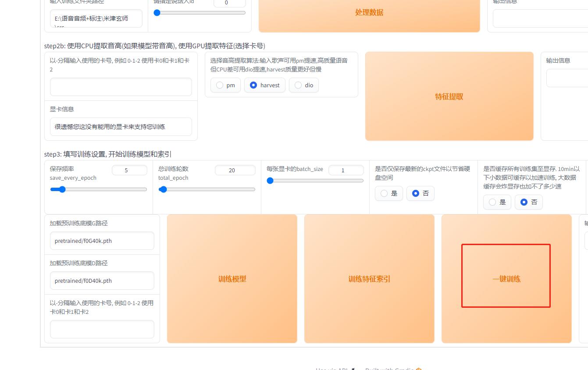Click the pretrained/f0D40k.pth path field
Image resolution: width=588 pixels, height=370 pixels.
pyautogui.click(x=101, y=281)
